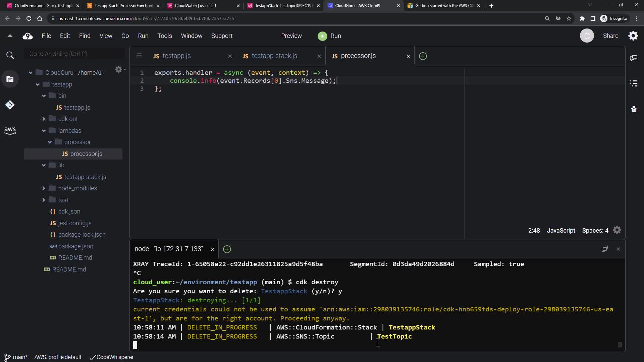Viewport: 644px width, 362px height.
Task: Open new editor tab plus icon
Action: (423, 56)
